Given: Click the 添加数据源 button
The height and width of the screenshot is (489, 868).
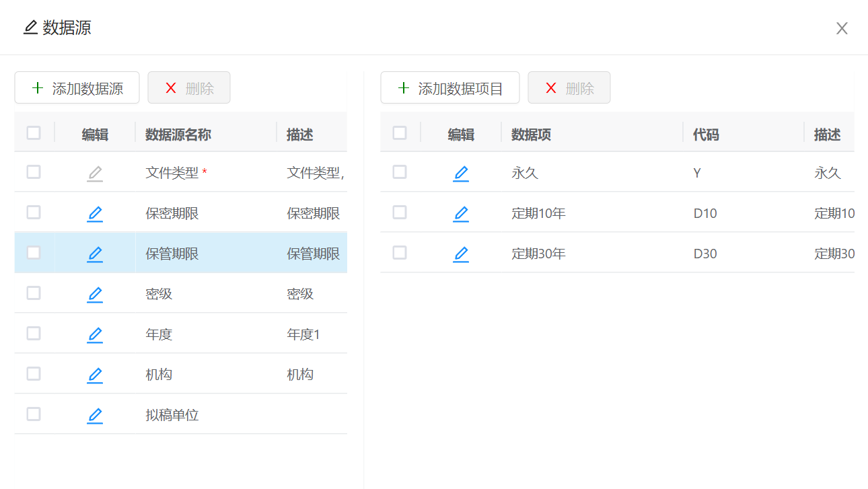Looking at the screenshot, I should [x=77, y=87].
